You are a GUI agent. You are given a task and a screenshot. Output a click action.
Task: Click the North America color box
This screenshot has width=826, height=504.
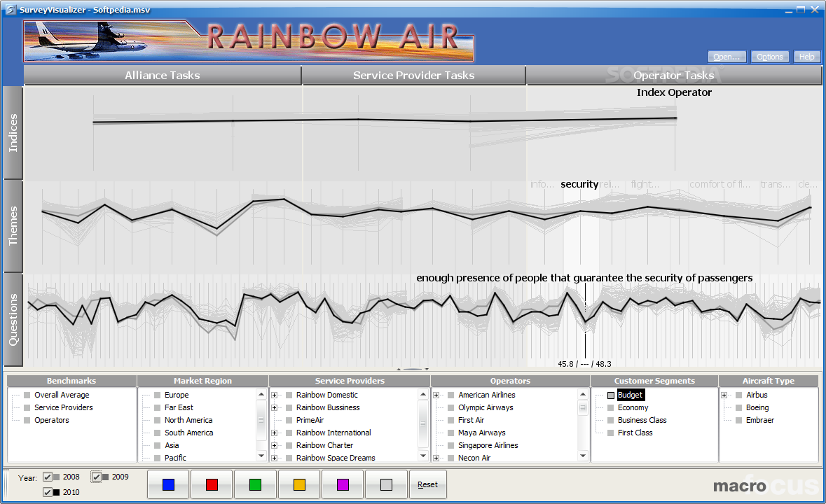coord(158,421)
